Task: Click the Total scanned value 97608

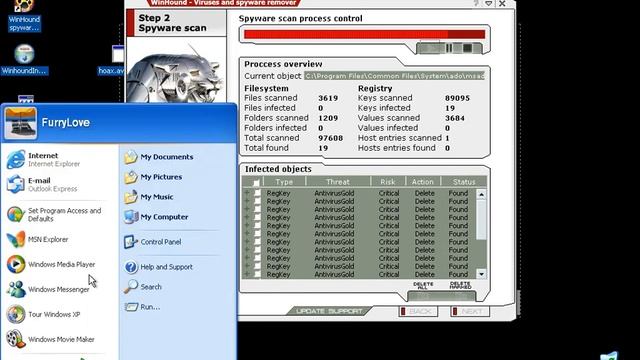Action: pyautogui.click(x=330, y=138)
